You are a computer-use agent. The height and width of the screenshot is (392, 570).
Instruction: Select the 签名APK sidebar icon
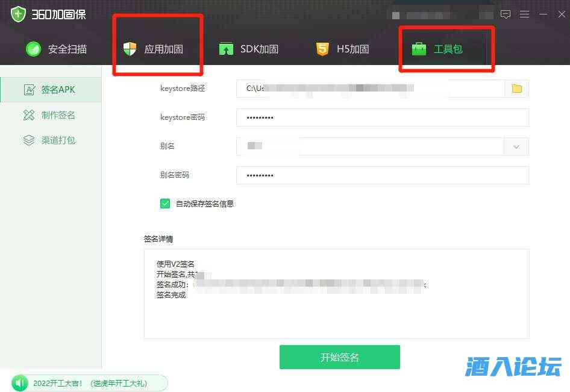(29, 89)
